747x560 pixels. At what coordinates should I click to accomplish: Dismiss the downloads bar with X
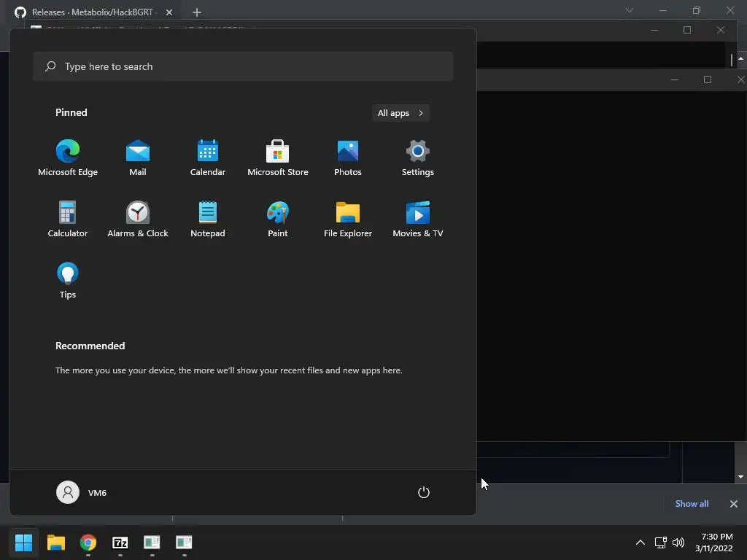click(734, 504)
